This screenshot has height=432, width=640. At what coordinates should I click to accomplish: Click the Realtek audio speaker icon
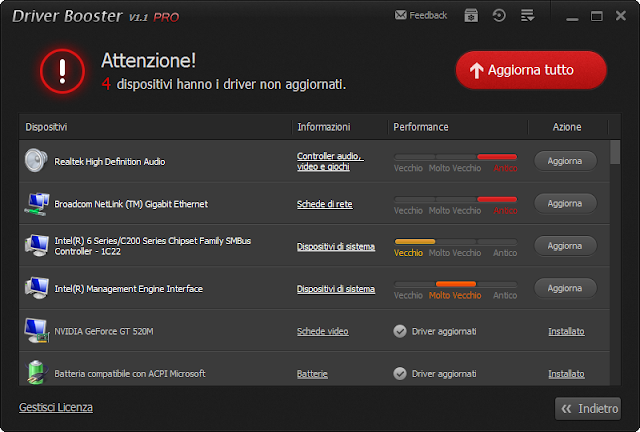(37, 161)
